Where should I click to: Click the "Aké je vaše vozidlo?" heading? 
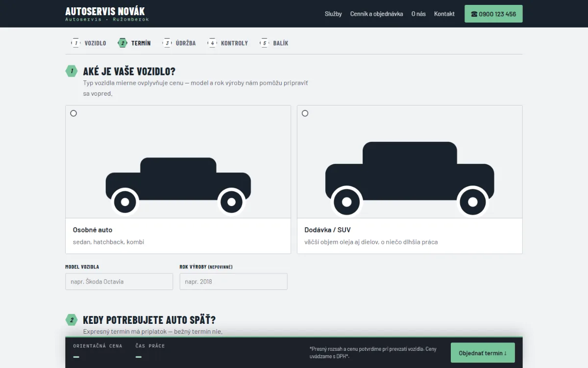coord(129,71)
